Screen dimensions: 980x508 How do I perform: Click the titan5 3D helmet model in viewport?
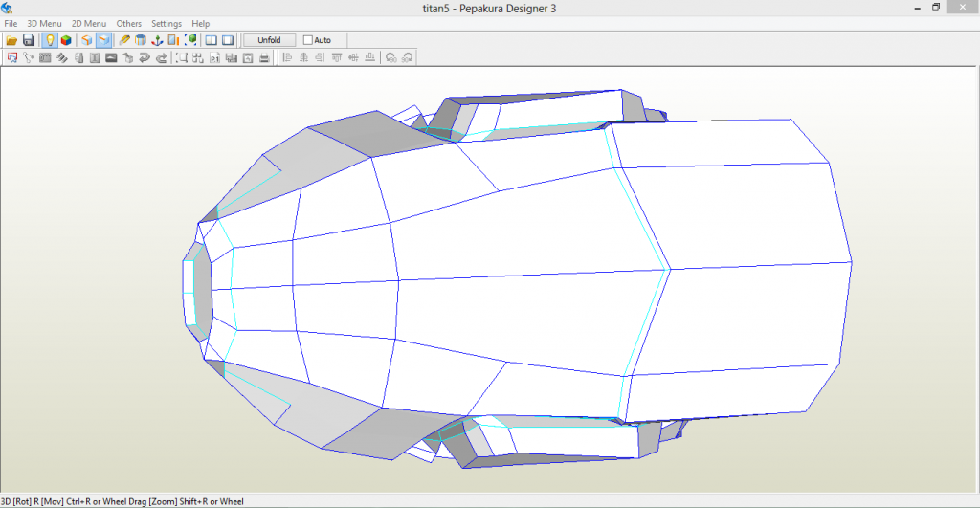(516, 278)
